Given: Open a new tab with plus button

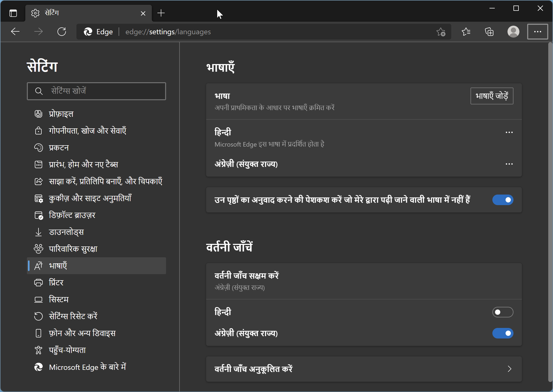Looking at the screenshot, I should 161,13.
